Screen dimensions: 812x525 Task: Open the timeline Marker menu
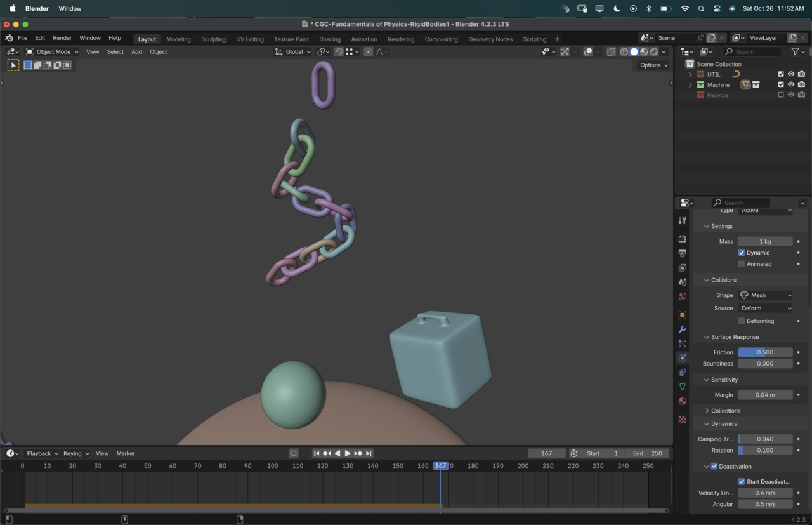[126, 453]
